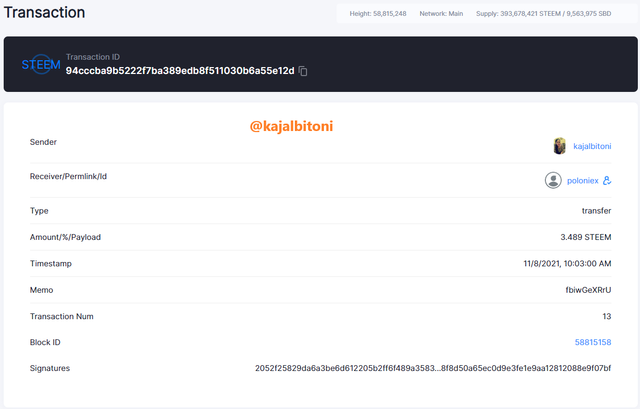Click the 'Signatures' row label
This screenshot has width=640, height=409.
pyautogui.click(x=50, y=368)
